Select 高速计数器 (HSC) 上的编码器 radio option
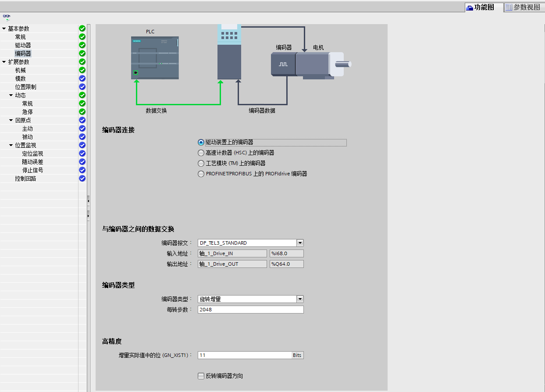Screen dimensions: 545x392 point(201,153)
